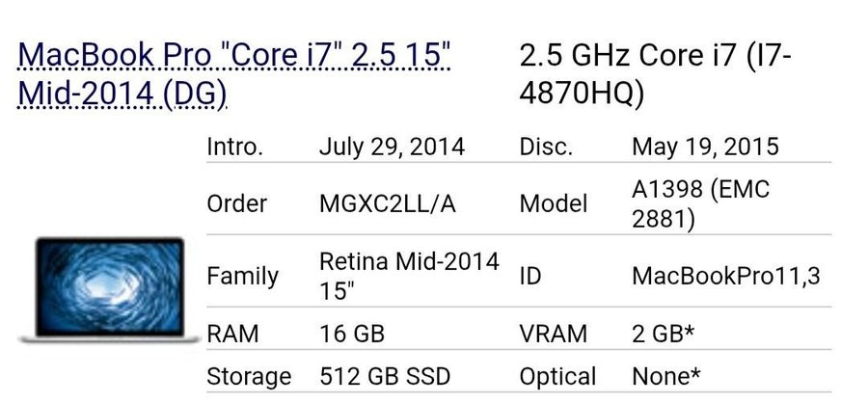Click the A1398 (EMC 2881) model value
868x403 pixels.
click(x=701, y=203)
